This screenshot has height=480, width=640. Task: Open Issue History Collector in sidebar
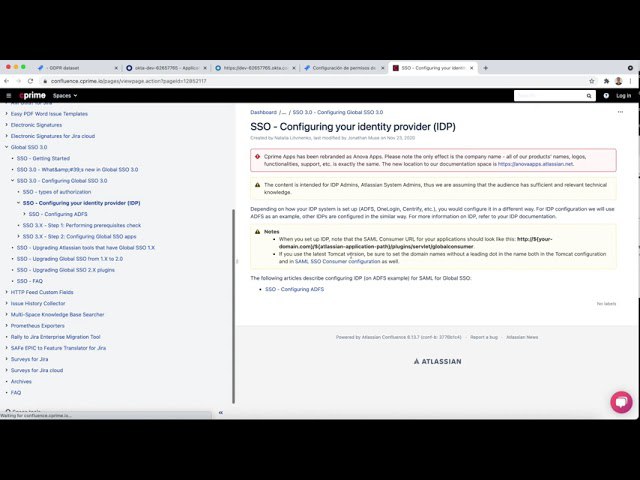38,303
